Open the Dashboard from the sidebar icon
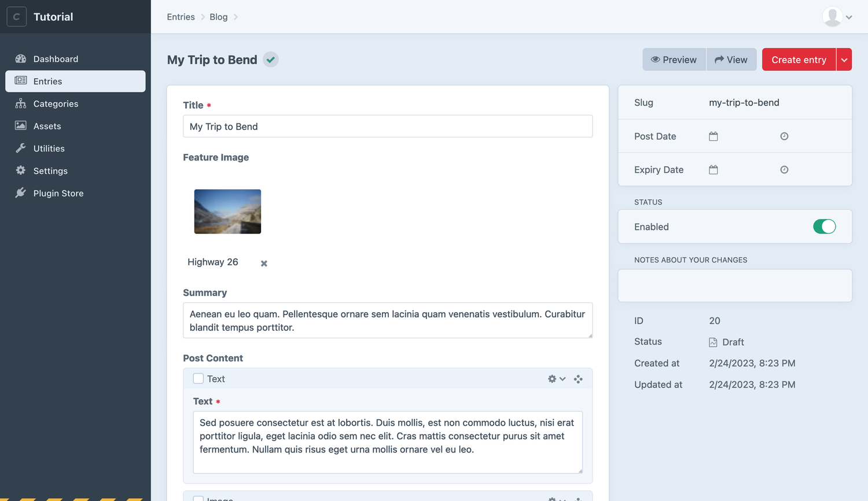The width and height of the screenshot is (868, 501). pyautogui.click(x=21, y=58)
